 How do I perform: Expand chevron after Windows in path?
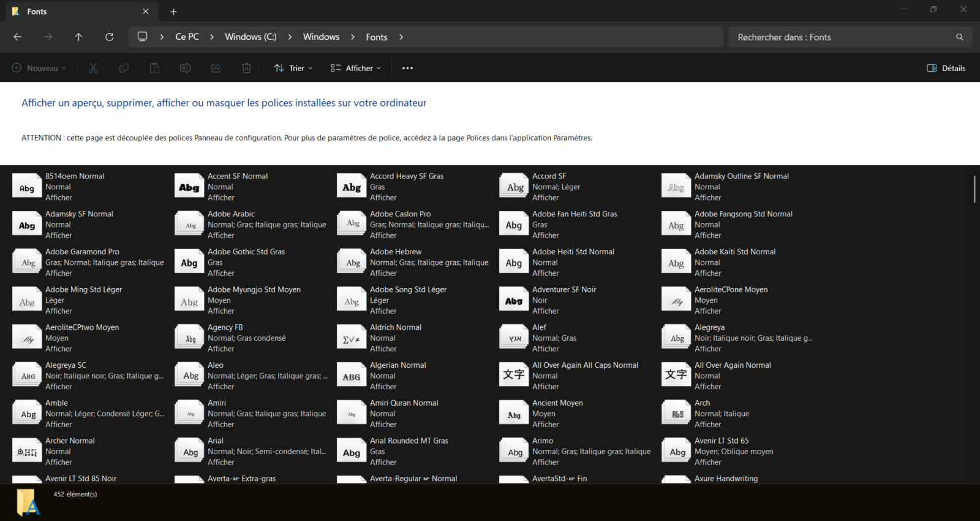click(353, 37)
